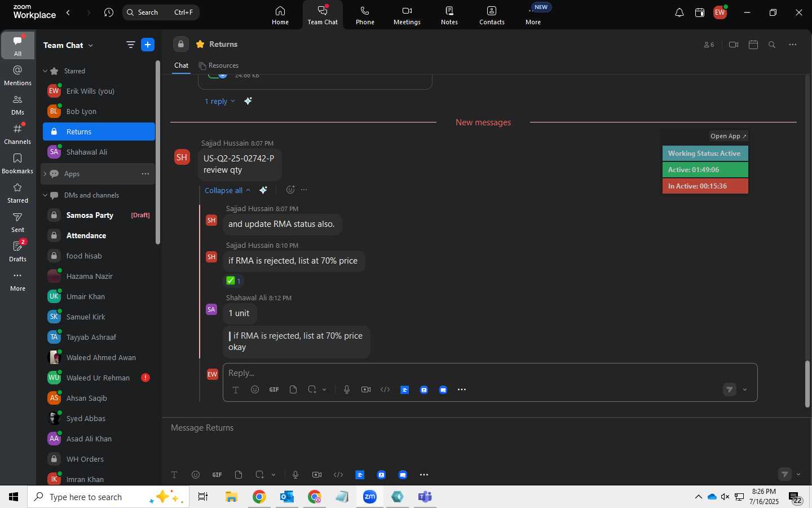Viewport: 812px width, 508px height.
Task: Click the blue new chat plus button
Action: 148,45
